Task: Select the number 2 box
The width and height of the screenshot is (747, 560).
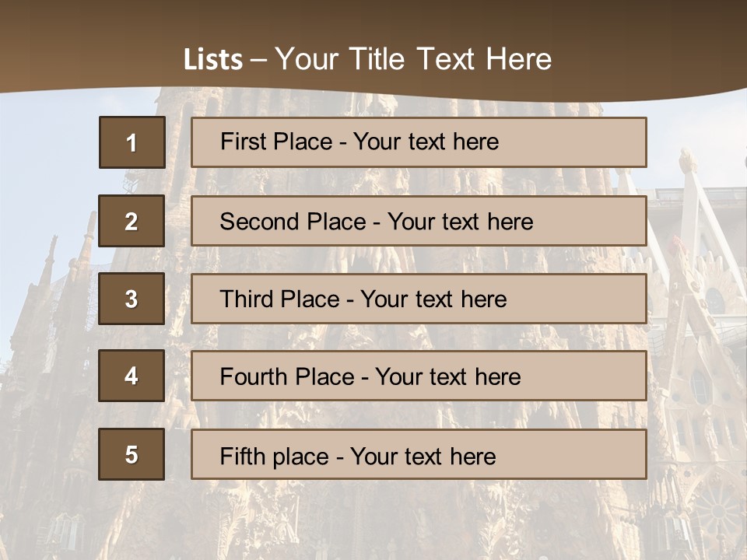Action: (132, 221)
